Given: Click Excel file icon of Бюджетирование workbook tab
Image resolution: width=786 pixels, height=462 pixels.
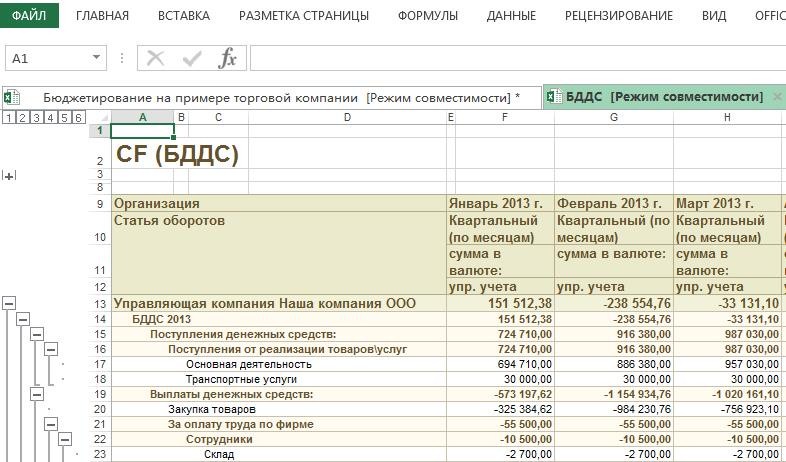Looking at the screenshot, I should coord(12,97).
